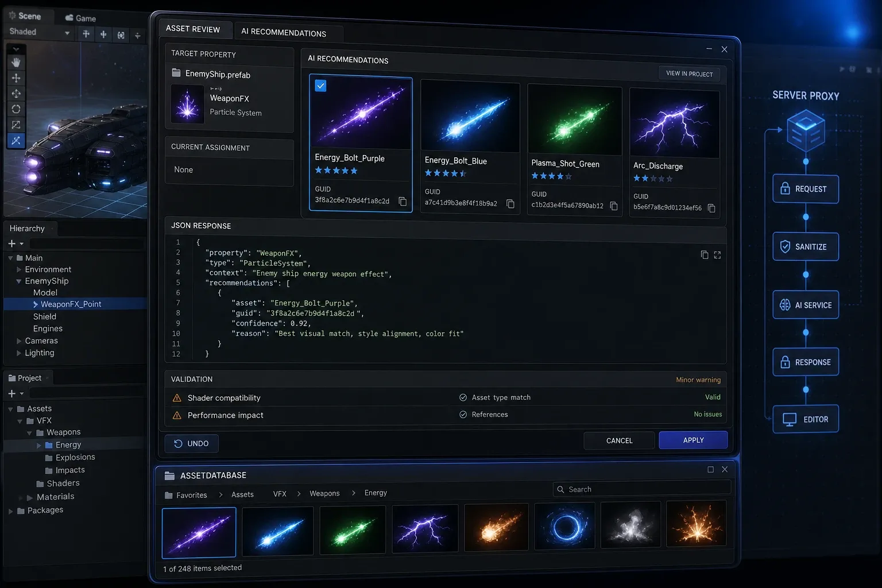882x588 pixels.
Task: Expand the Packages folder in Project
Action: pos(10,511)
